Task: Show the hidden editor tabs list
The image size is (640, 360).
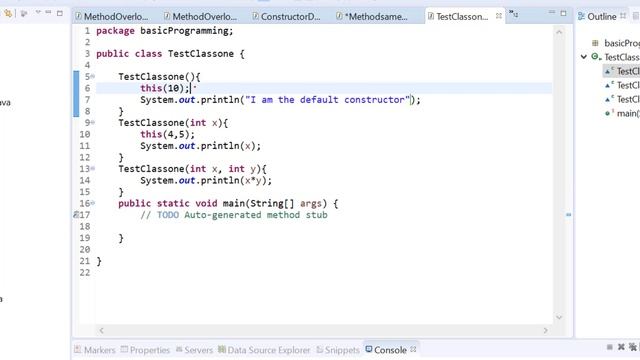Action: tap(513, 14)
